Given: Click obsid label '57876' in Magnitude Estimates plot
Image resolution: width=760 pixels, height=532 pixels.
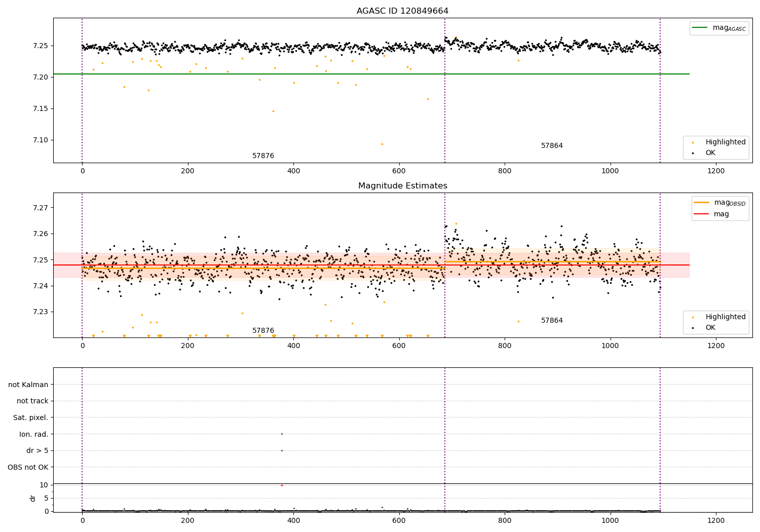Looking at the screenshot, I should point(263,330).
